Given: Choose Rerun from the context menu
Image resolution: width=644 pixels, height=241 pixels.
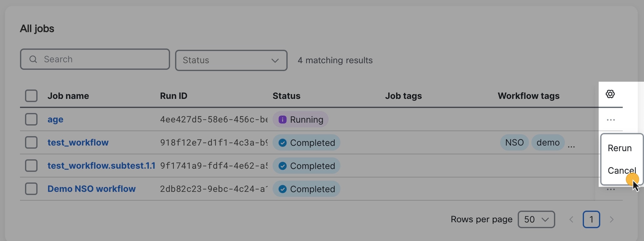Looking at the screenshot, I should (x=620, y=148).
